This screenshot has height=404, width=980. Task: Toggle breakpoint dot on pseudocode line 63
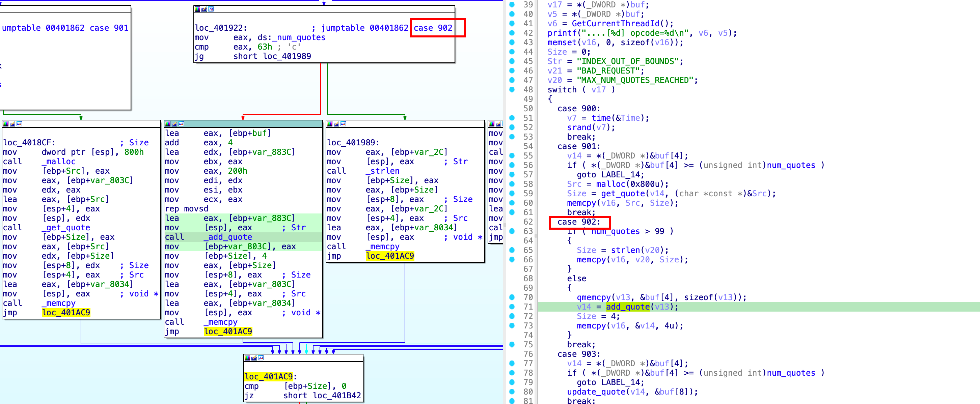click(x=512, y=231)
